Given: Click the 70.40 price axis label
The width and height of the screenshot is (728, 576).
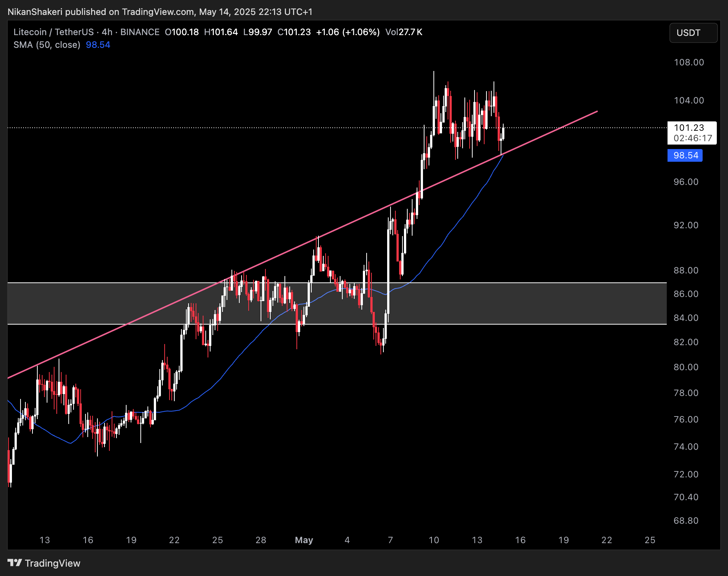Looking at the screenshot, I should pos(686,497).
